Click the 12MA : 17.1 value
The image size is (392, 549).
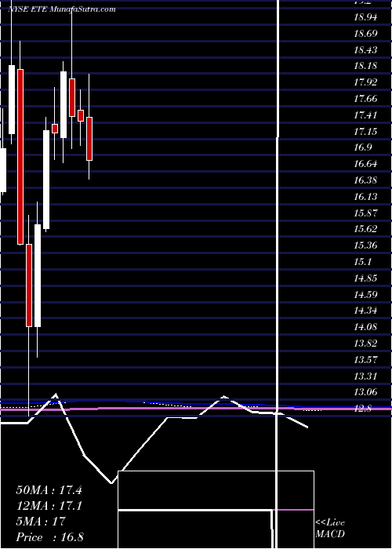click(49, 506)
